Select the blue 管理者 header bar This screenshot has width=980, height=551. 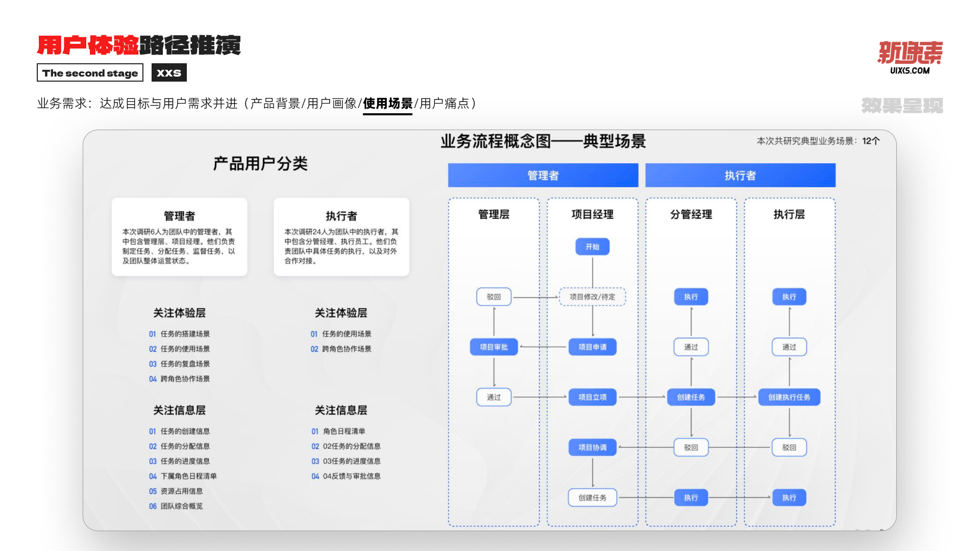(x=543, y=176)
